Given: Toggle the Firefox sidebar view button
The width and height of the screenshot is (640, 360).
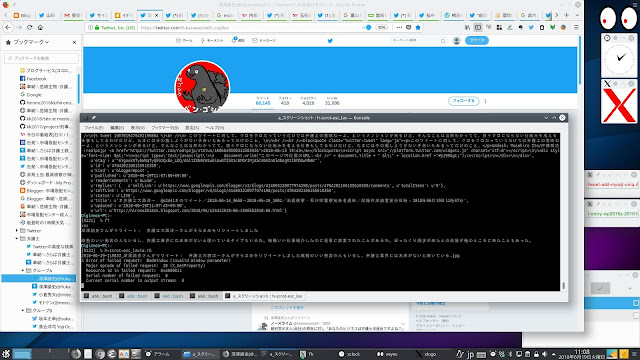Looking at the screenshot, I should point(478,27).
